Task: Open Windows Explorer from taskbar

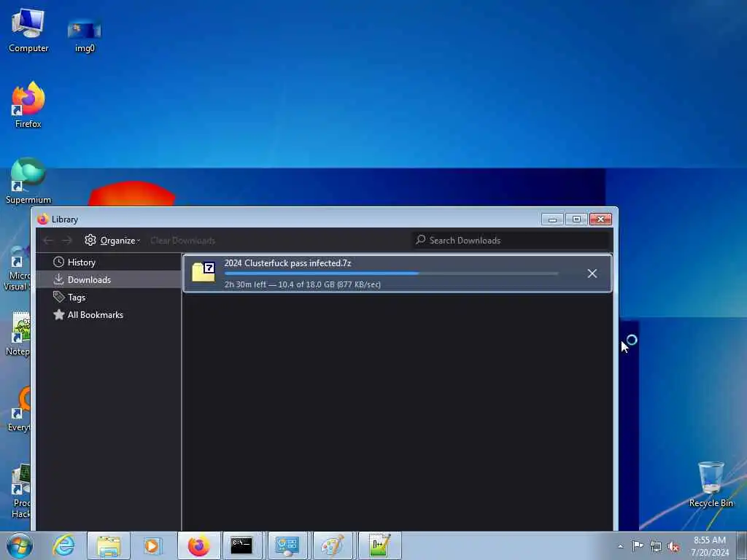Action: click(x=109, y=545)
